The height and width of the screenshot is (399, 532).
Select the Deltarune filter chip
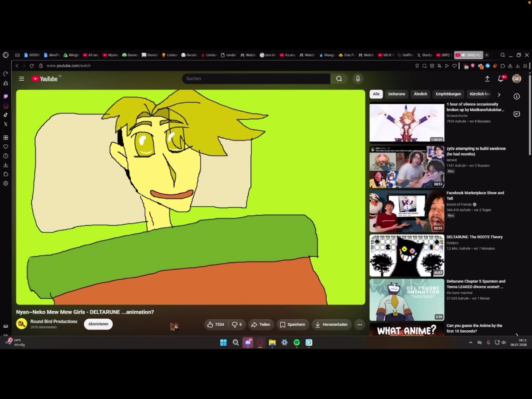pos(397,94)
